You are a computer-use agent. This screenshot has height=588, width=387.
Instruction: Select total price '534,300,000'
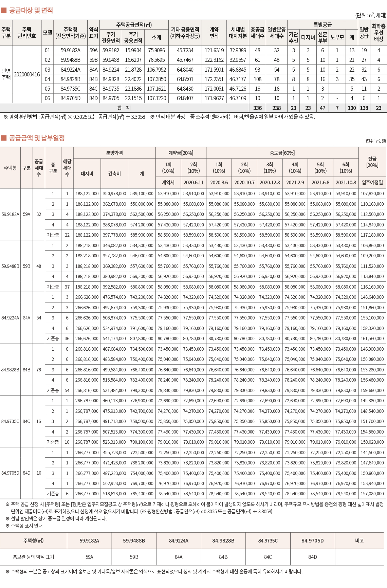142,245
